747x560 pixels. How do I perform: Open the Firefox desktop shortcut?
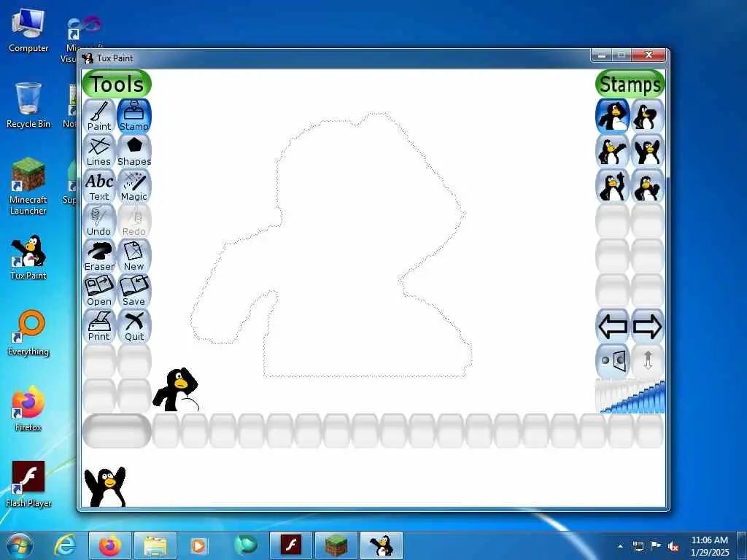coord(28,409)
